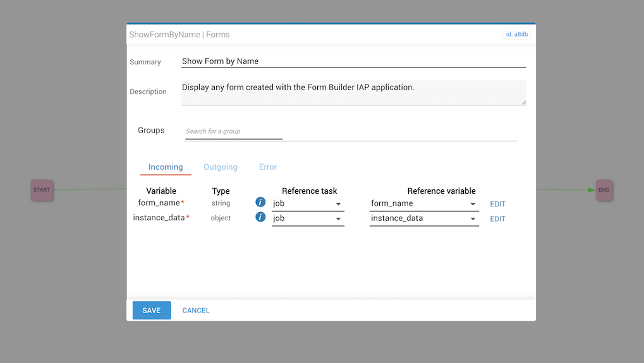Click the Description text area
Screen dimensions: 644x363
(353, 93)
